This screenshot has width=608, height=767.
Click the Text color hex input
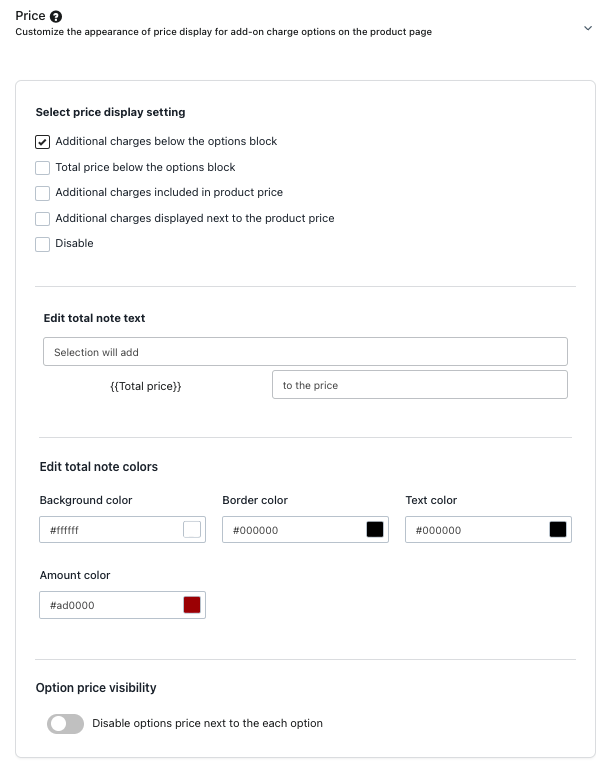(x=476, y=530)
